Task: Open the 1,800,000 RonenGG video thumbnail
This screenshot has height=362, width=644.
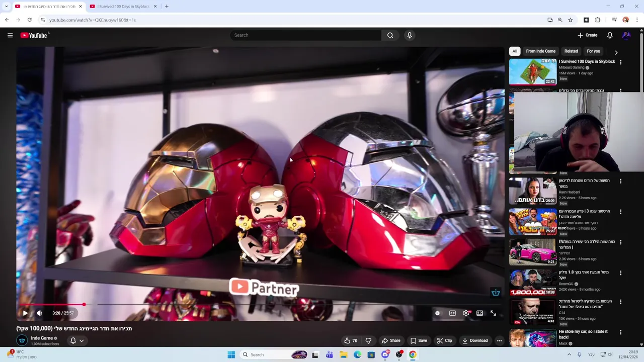Action: click(533, 283)
